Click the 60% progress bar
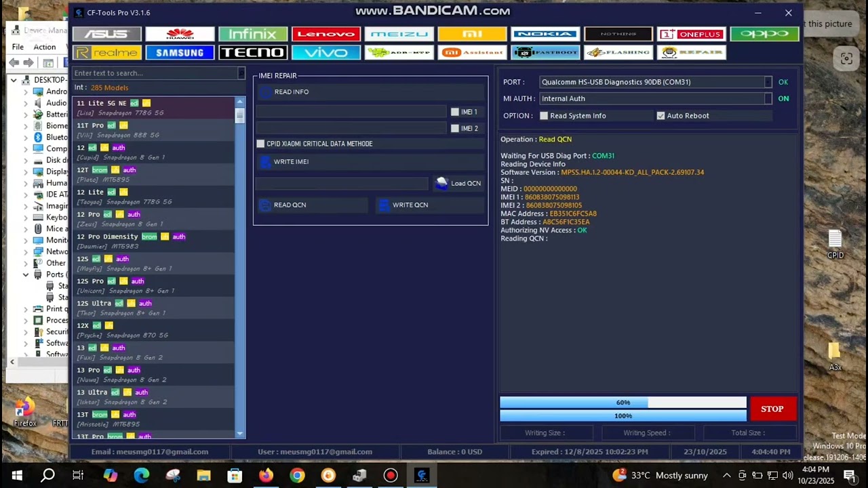868x488 pixels. pos(623,403)
